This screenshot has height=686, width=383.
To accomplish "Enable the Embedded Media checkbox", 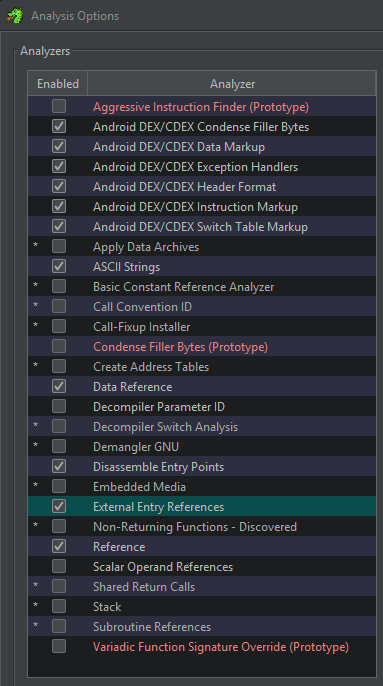I will [x=59, y=486].
